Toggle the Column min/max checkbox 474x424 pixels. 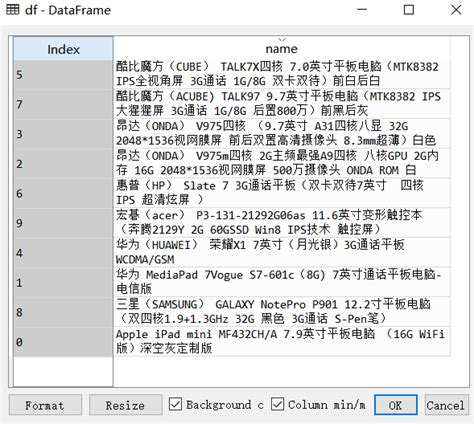click(278, 404)
